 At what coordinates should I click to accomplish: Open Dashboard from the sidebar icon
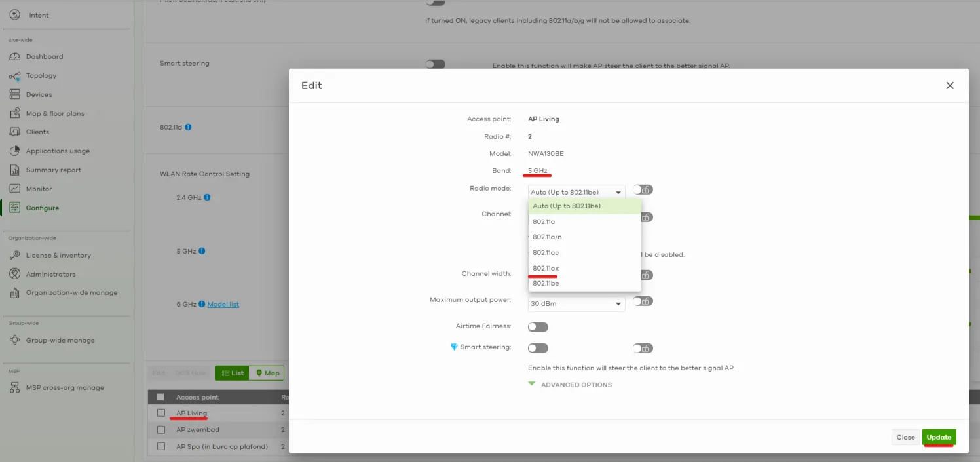14,57
